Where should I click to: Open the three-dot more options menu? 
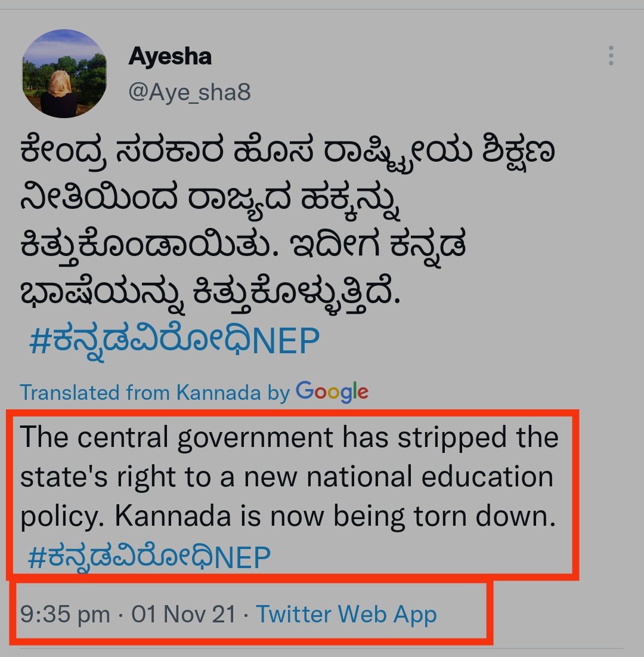(x=611, y=55)
